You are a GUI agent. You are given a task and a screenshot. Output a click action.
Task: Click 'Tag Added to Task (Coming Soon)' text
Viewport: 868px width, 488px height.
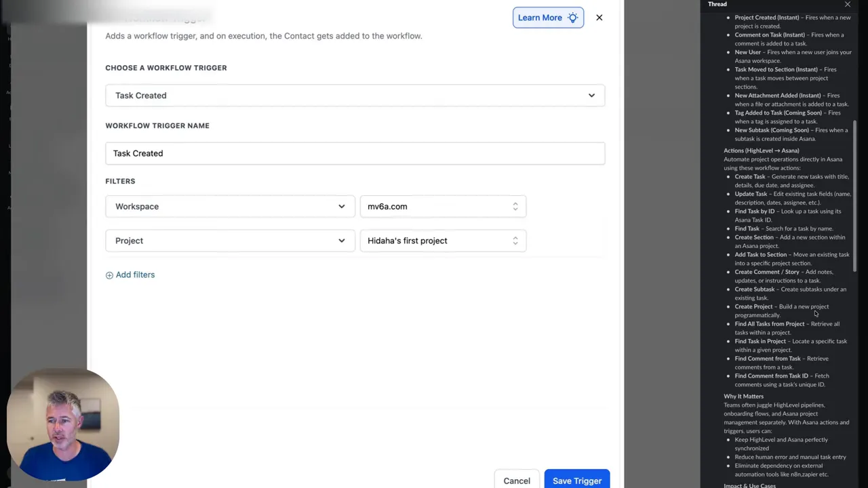point(778,113)
